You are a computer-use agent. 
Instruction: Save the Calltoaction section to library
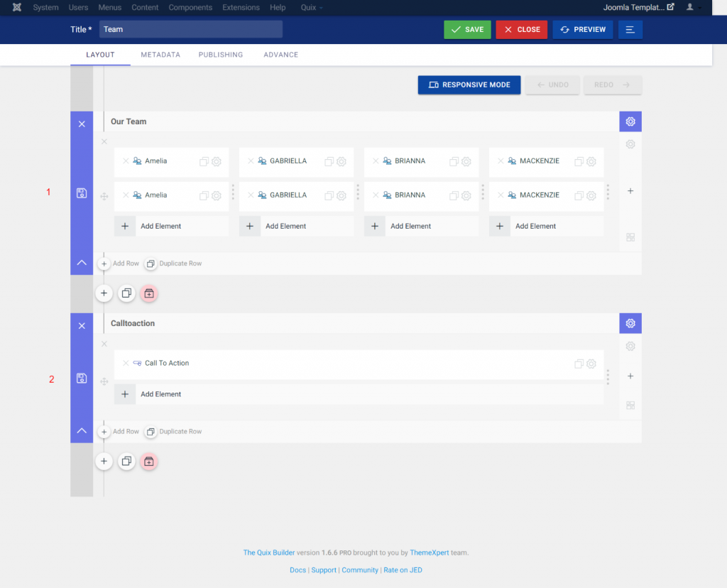82,379
